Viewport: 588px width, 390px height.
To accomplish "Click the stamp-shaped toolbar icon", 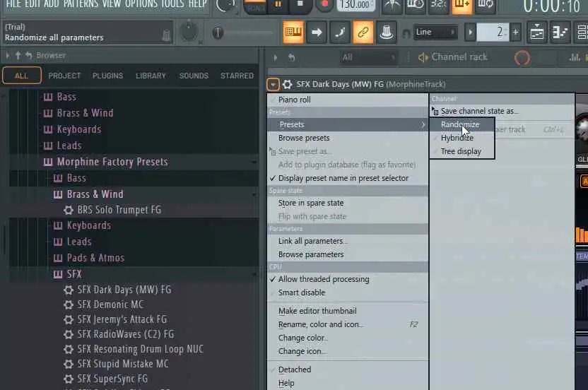I will coord(387,32).
